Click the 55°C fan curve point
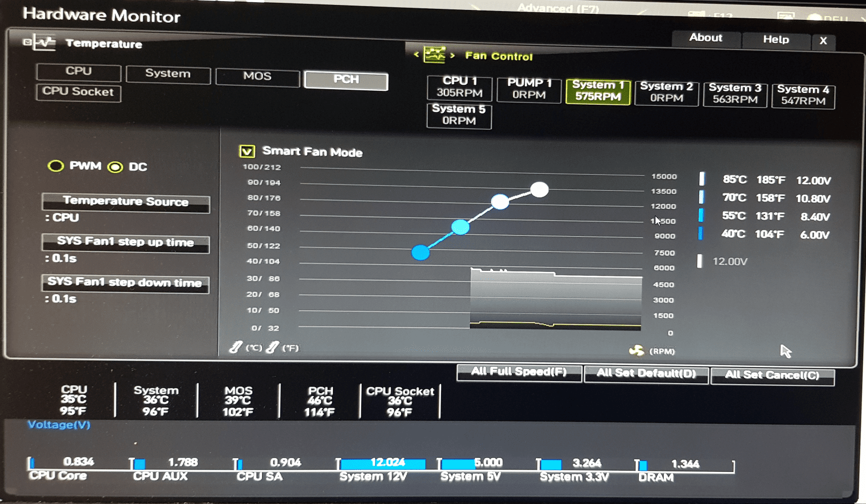The width and height of the screenshot is (866, 504). [460, 227]
